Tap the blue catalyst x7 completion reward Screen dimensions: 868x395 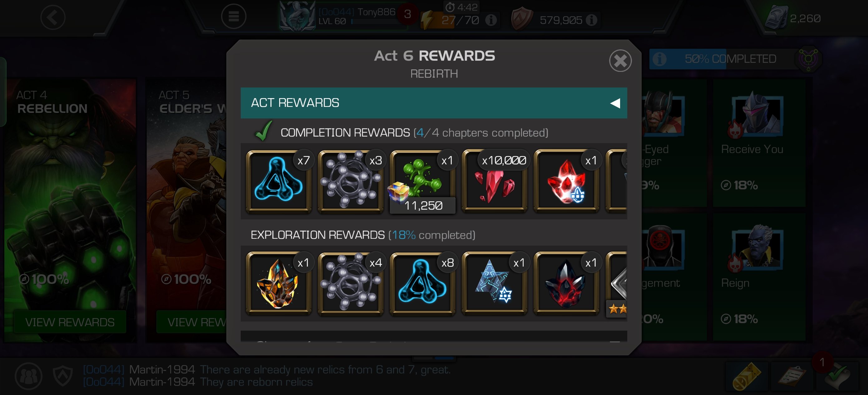point(279,182)
